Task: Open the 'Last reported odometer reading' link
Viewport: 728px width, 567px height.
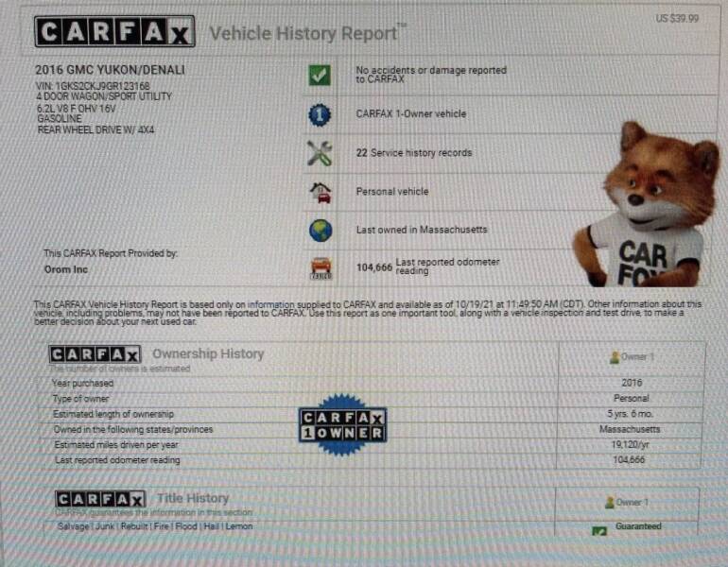Action: (447, 266)
